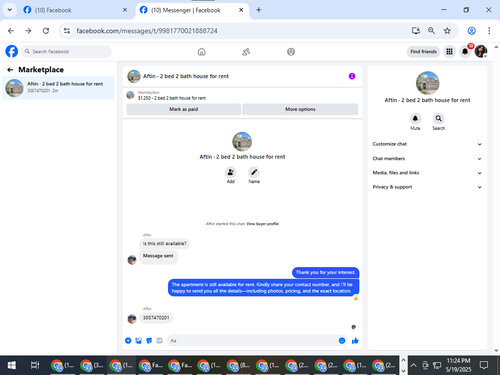Open the $1,250 Marketplace listing link

[x=172, y=98]
